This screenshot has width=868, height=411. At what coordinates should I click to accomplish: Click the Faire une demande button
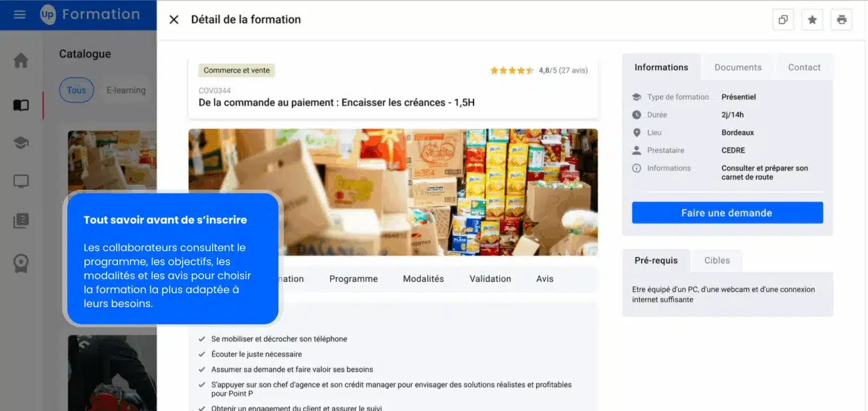tap(727, 213)
